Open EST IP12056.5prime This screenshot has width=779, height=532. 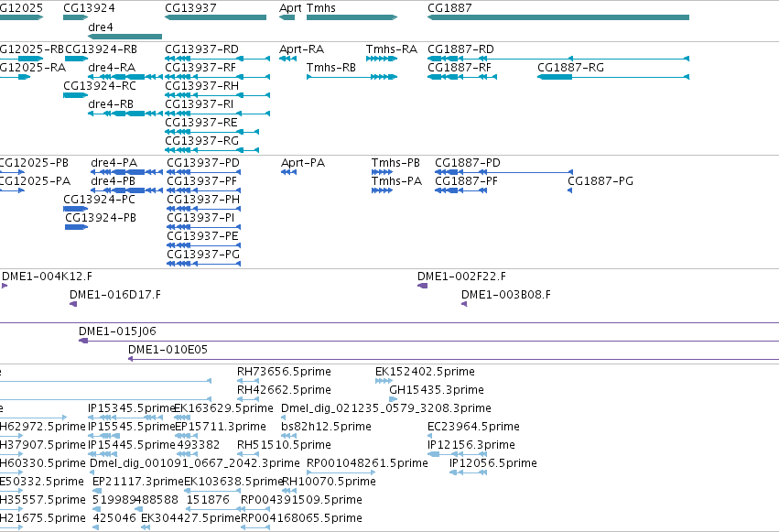pyautogui.click(x=493, y=464)
